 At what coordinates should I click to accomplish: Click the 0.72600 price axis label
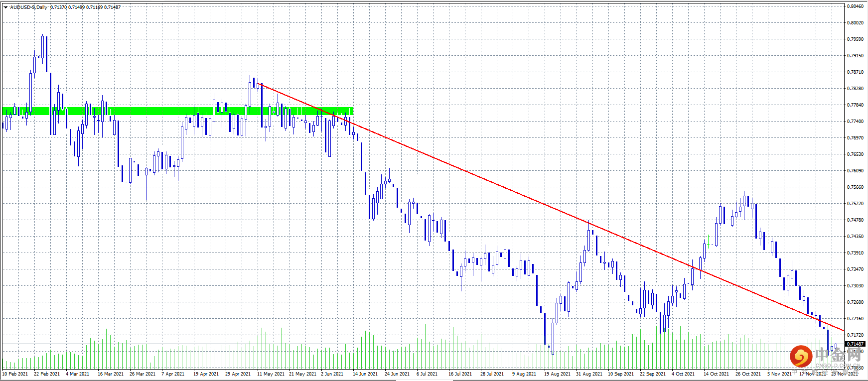pos(856,302)
